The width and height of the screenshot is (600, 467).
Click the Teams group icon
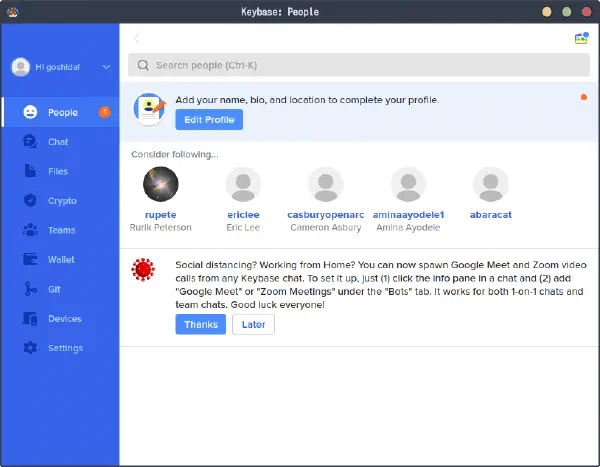click(30, 230)
